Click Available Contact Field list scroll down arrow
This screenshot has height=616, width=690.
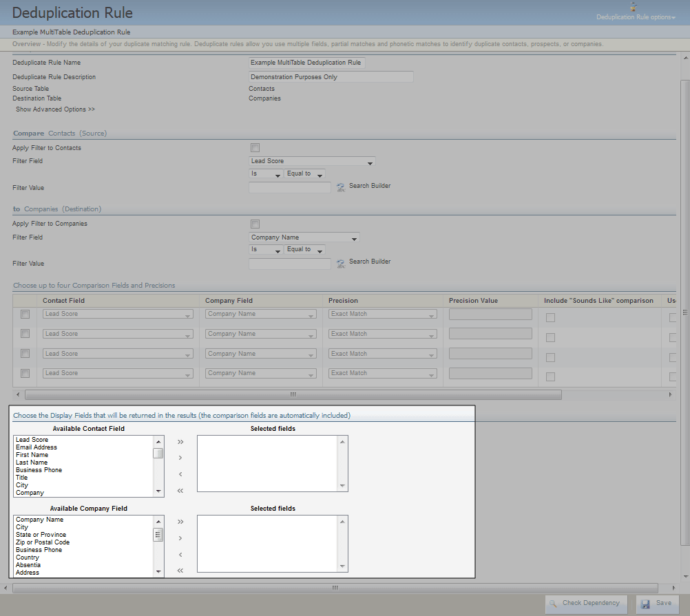[158, 491]
